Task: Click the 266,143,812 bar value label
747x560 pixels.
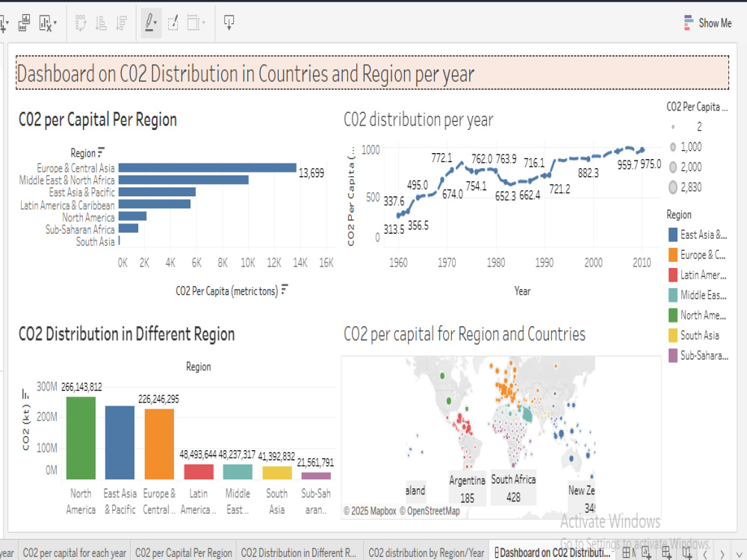Action: tap(81, 387)
